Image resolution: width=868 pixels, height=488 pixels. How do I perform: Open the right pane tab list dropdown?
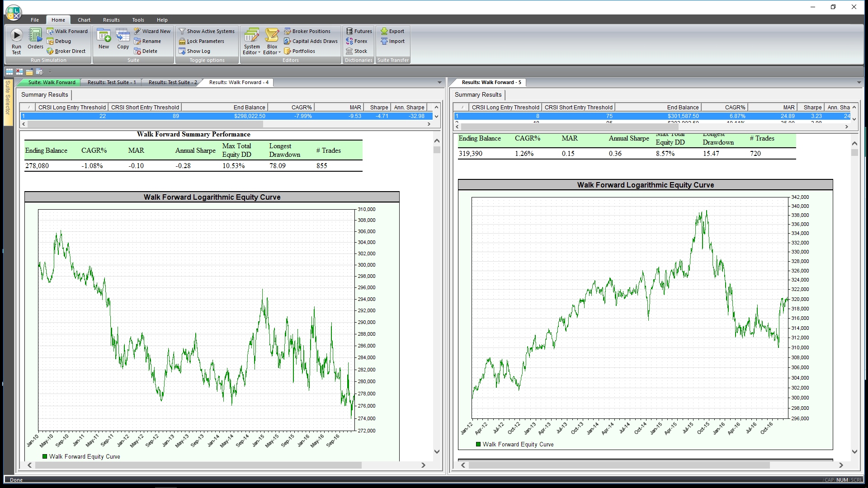click(x=859, y=82)
